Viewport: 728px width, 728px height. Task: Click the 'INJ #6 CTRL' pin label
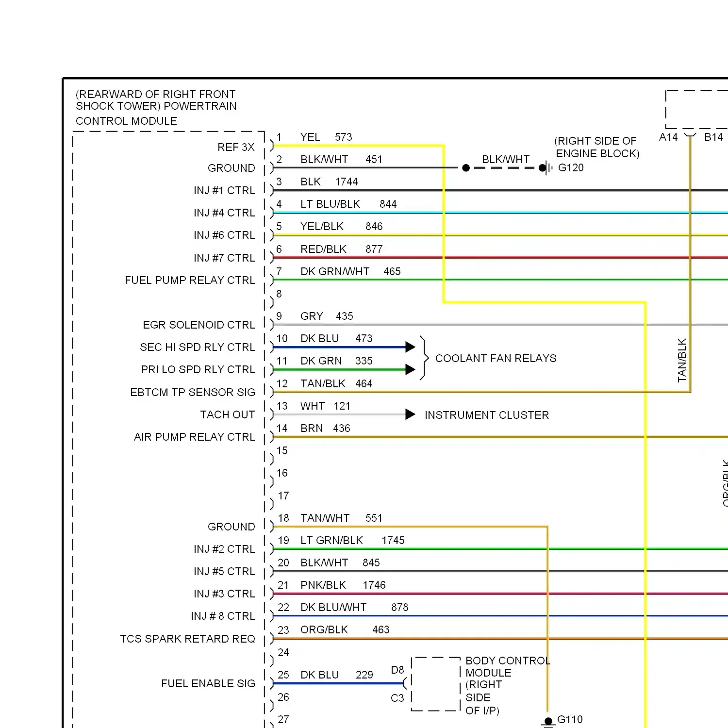click(224, 235)
